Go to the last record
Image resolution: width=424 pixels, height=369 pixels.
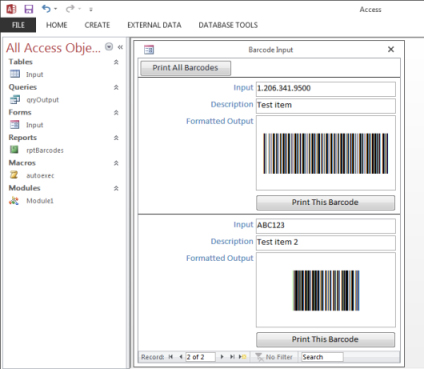[x=232, y=357]
